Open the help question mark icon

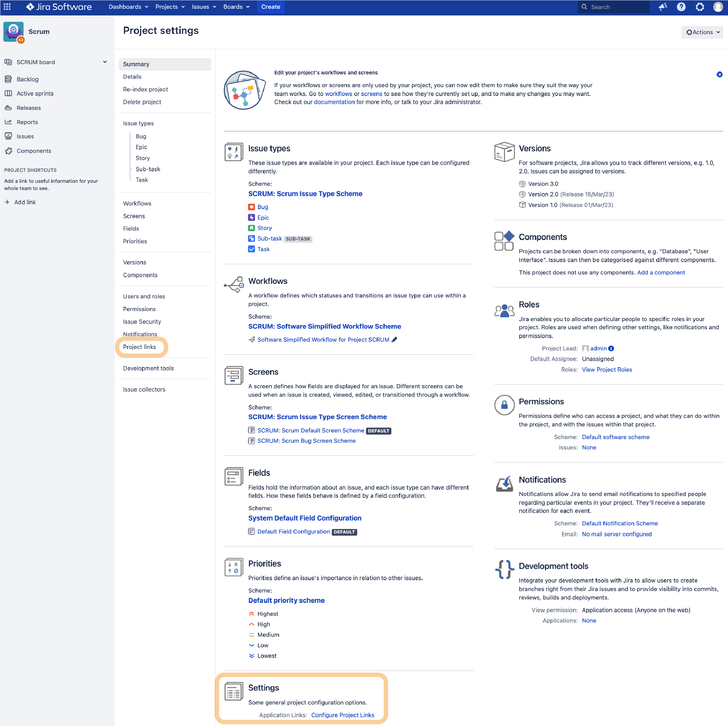coord(681,7)
